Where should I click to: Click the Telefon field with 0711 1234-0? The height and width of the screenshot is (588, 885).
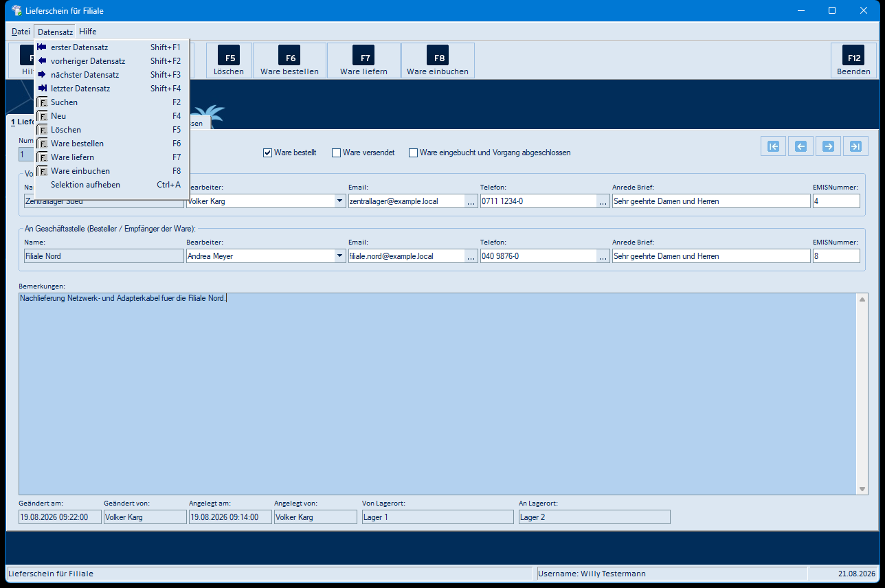[x=538, y=201]
